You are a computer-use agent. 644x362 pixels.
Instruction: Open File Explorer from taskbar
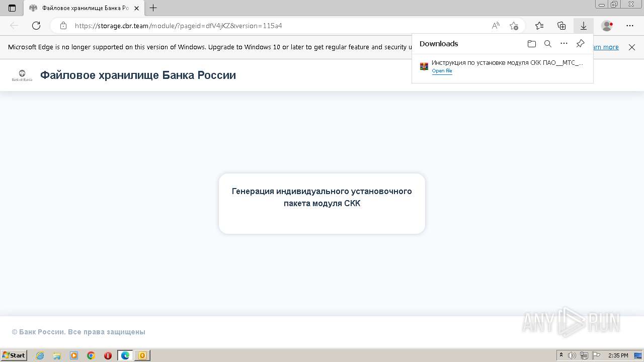coord(57,355)
